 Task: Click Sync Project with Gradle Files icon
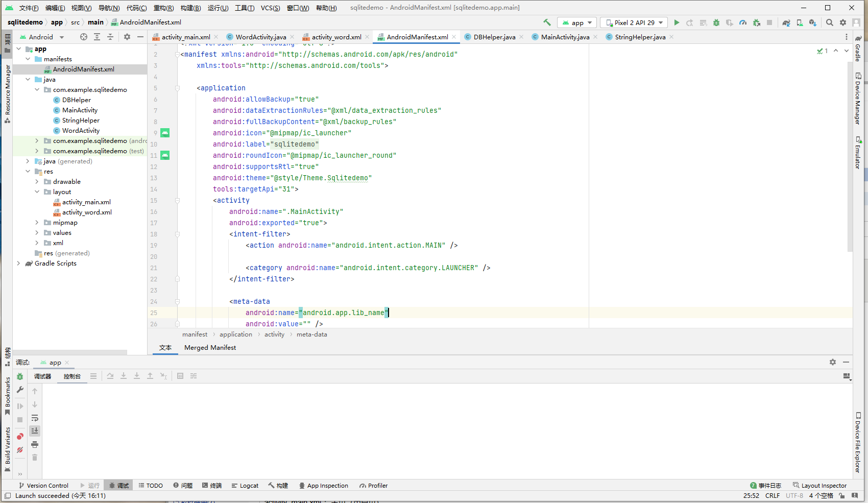[786, 22]
